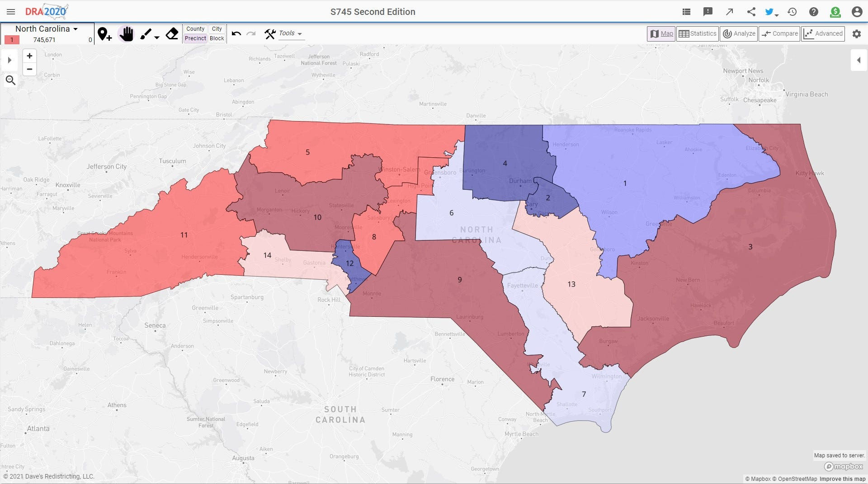Viewport: 868px width, 484px height.
Task: Undo the last action
Action: point(236,33)
